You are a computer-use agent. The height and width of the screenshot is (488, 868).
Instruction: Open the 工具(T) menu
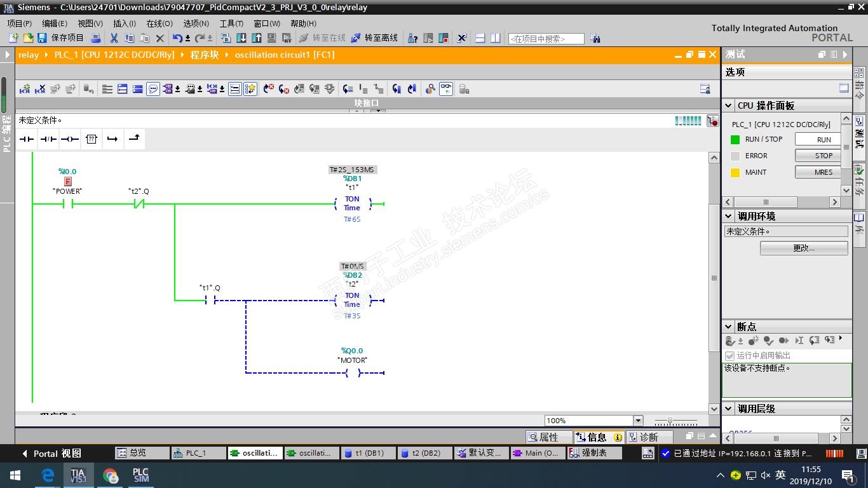tap(231, 24)
